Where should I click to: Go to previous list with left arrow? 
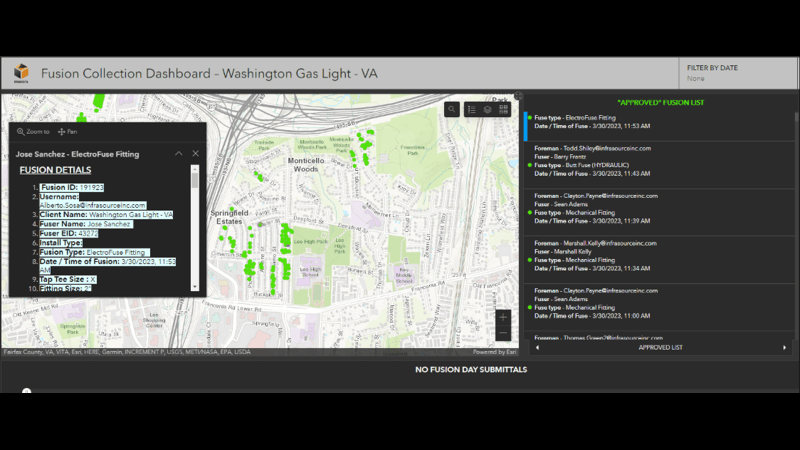538,347
